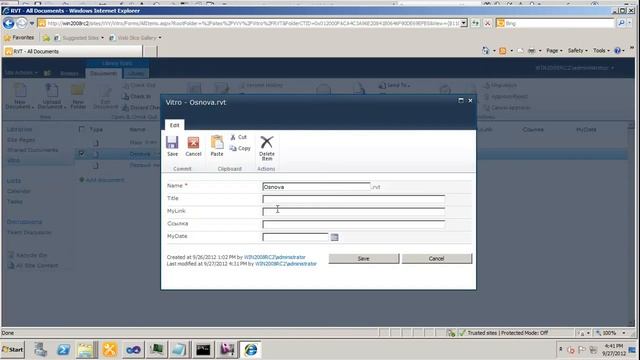The image size is (640, 360).
Task: Click the address bar Refresh icon
Action: (476, 23)
